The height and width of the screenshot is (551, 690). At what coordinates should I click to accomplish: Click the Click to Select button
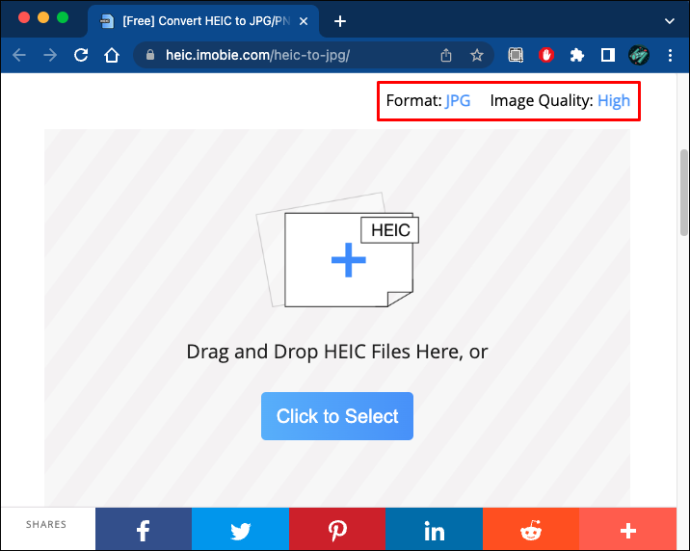tap(337, 416)
